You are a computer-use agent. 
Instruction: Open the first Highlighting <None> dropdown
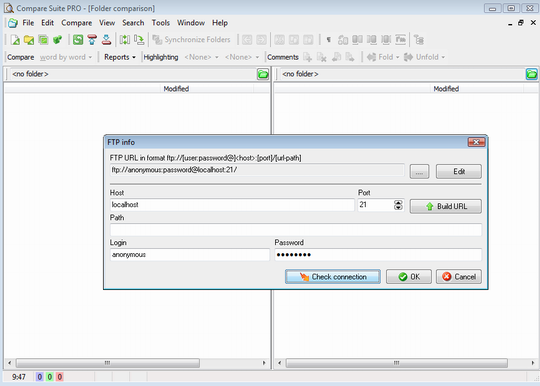[201, 57]
